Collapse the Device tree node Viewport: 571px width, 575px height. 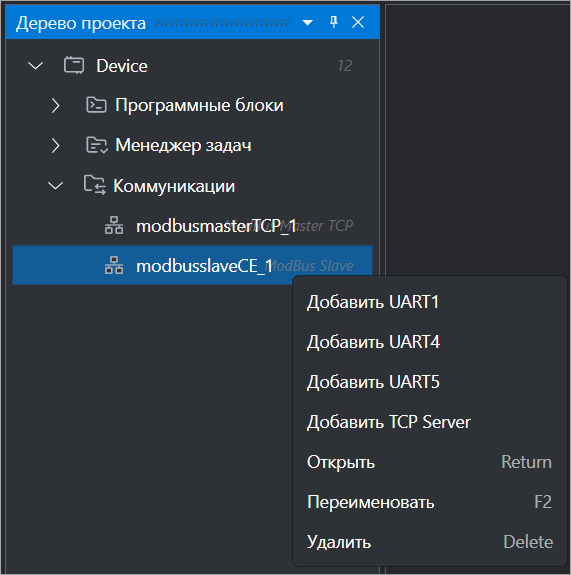(36, 66)
